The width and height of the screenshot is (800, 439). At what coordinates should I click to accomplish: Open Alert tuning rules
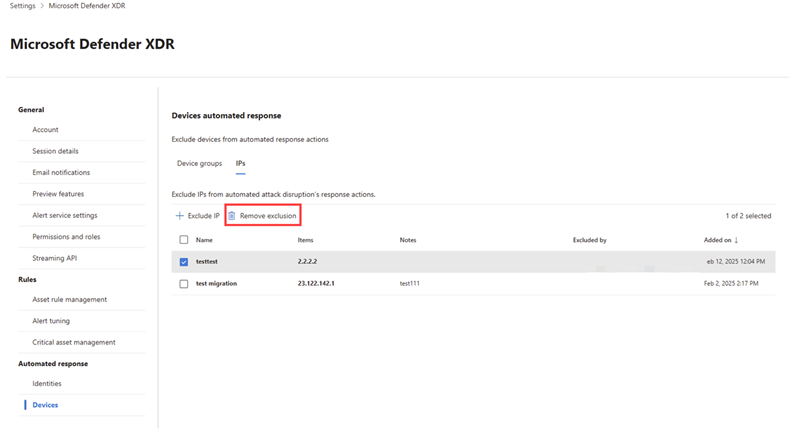51,321
